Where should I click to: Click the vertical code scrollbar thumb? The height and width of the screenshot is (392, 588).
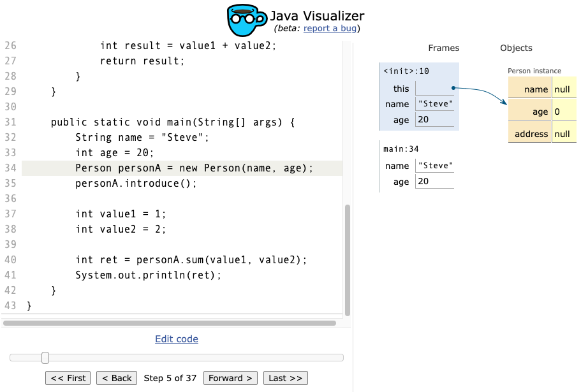347,261
